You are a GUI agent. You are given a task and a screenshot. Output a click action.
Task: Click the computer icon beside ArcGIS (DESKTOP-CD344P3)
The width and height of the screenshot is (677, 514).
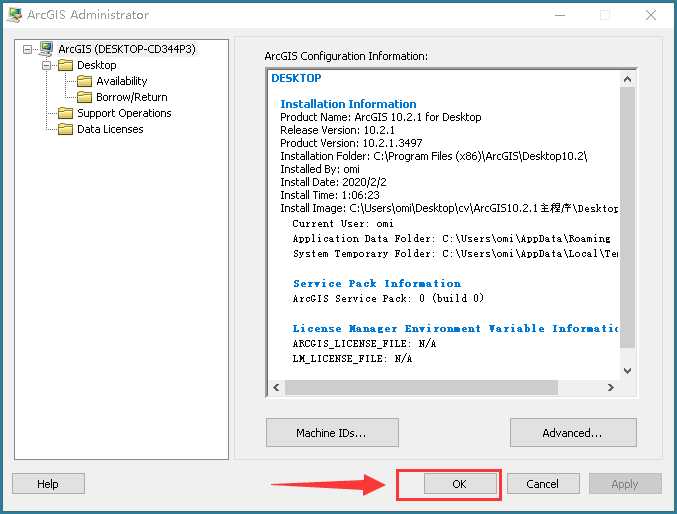[46, 49]
